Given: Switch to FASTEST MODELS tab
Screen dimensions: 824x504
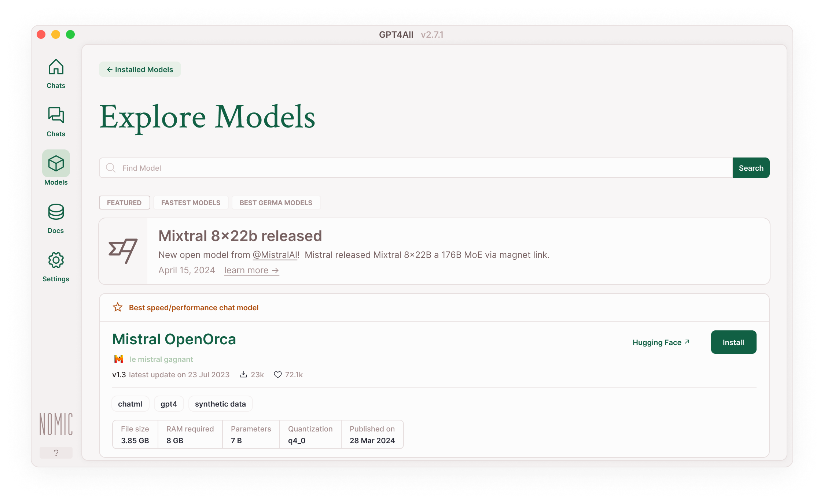Looking at the screenshot, I should pos(191,203).
